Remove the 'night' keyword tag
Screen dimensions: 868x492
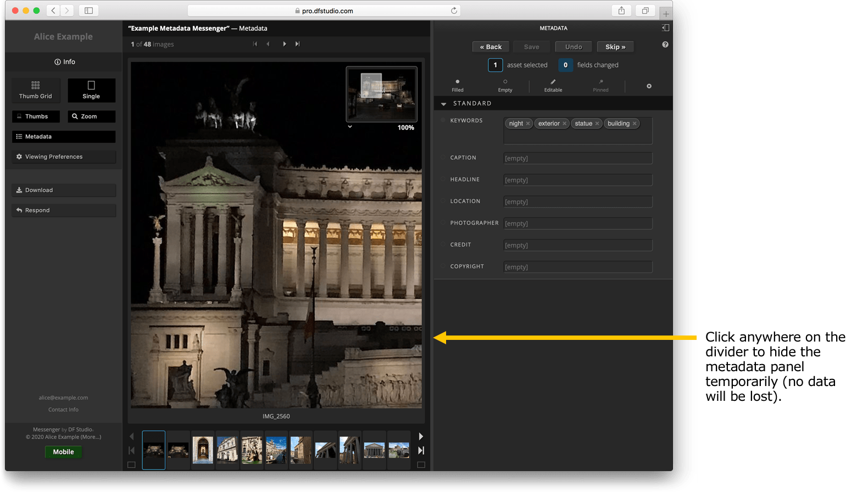click(528, 124)
